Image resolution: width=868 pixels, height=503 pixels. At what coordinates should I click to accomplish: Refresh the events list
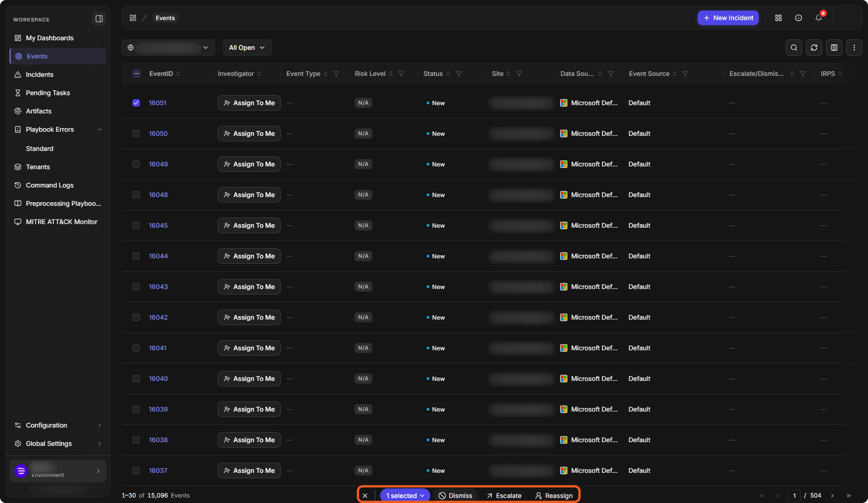click(x=814, y=48)
